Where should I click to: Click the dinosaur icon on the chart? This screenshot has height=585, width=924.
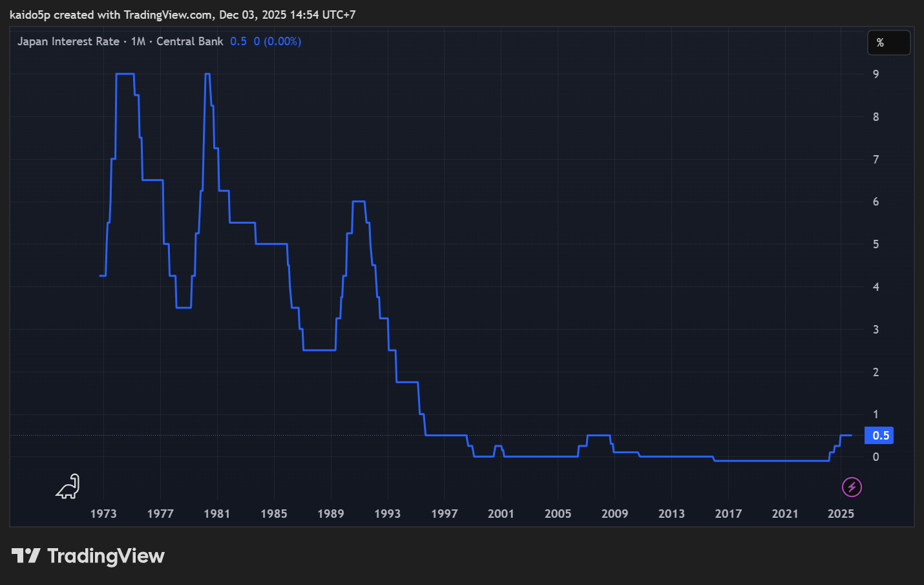click(x=67, y=487)
